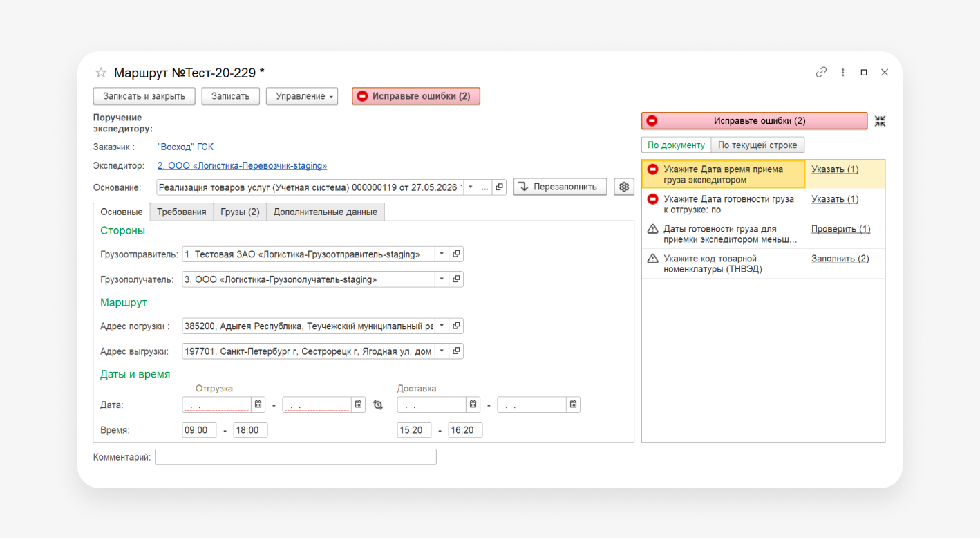Switch to Дополнительные данные tab
980x538 pixels.
pyautogui.click(x=326, y=212)
